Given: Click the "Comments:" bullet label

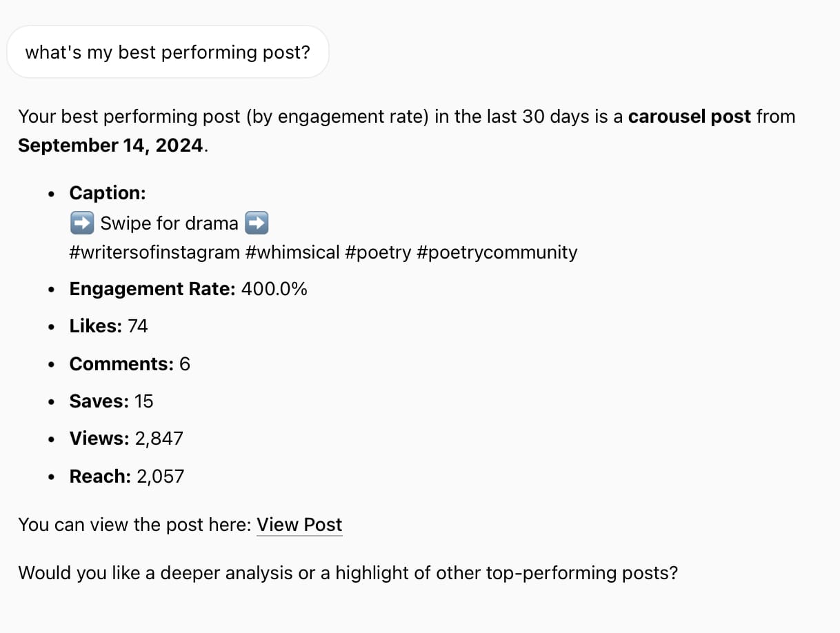Looking at the screenshot, I should click(x=121, y=363).
